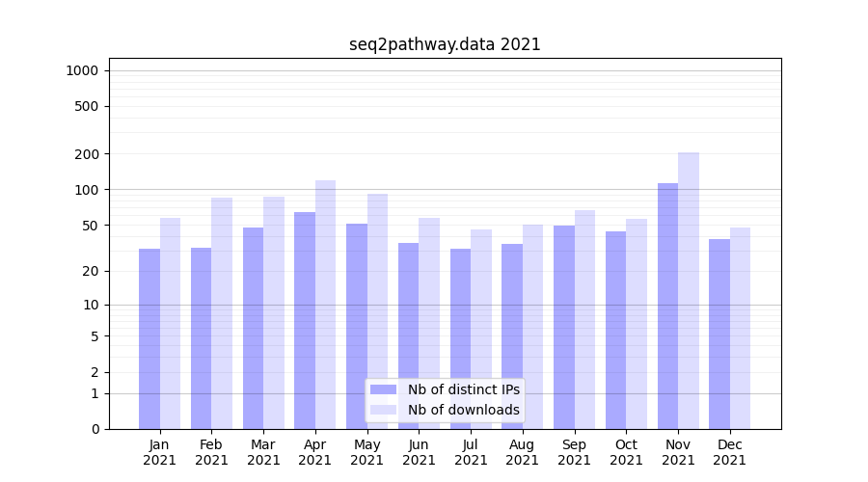The width and height of the screenshot is (868, 482).
Task: Click the 'Nb of distinct IPs' legend swatch
Action: coord(383,389)
